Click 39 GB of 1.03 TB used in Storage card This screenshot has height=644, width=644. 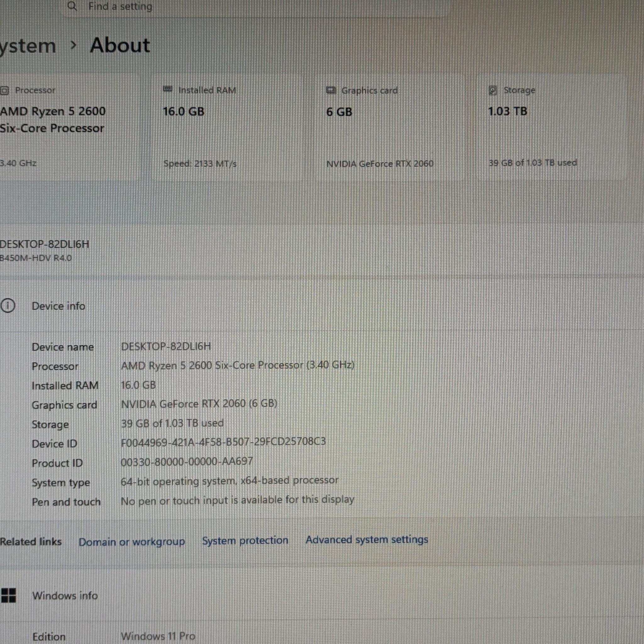[533, 163]
